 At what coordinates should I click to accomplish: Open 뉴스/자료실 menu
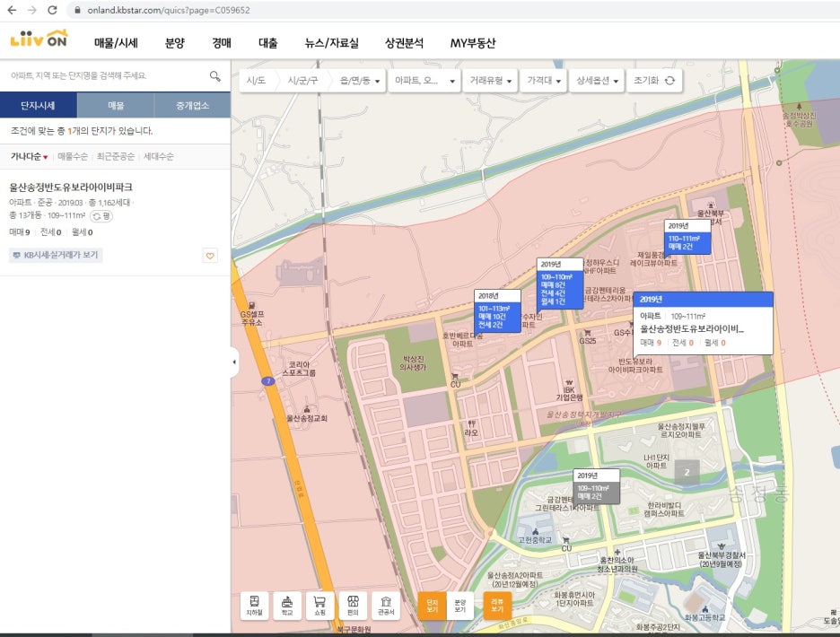pyautogui.click(x=332, y=43)
